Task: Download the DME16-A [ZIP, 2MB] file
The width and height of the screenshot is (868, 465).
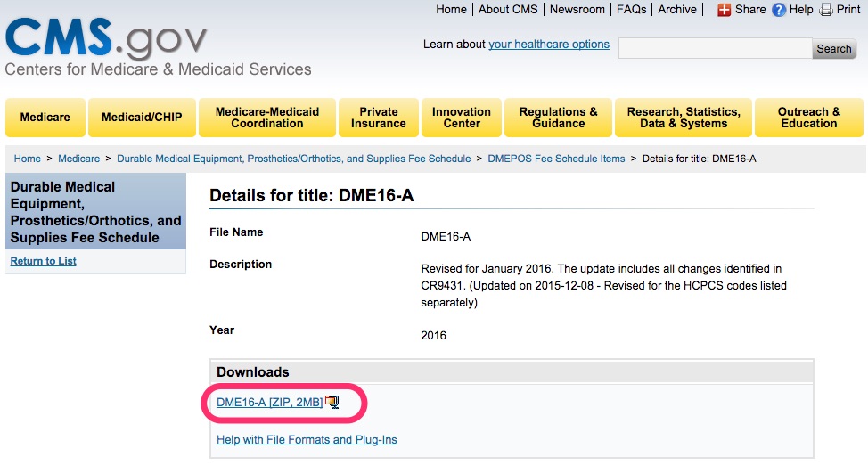Action: [x=270, y=403]
